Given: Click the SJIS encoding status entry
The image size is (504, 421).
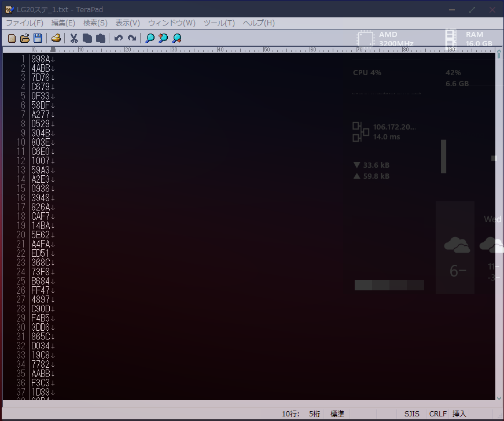Looking at the screenshot, I should tap(412, 414).
